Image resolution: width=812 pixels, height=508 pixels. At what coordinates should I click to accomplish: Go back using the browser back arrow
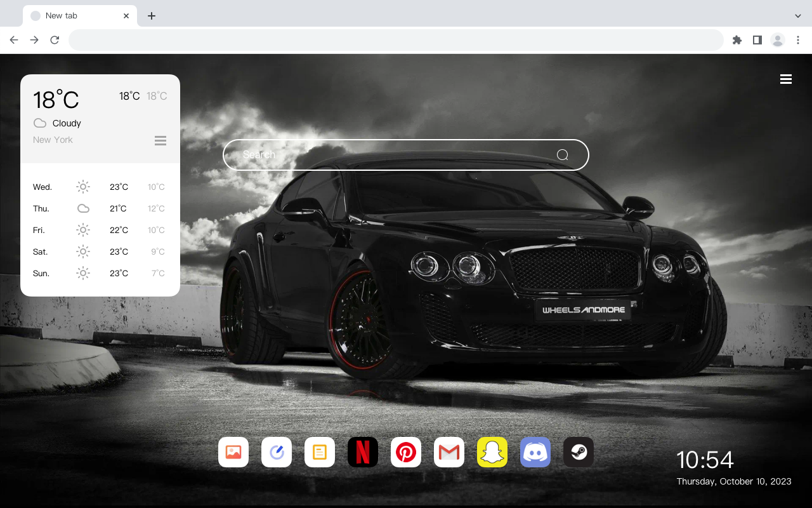tap(14, 40)
